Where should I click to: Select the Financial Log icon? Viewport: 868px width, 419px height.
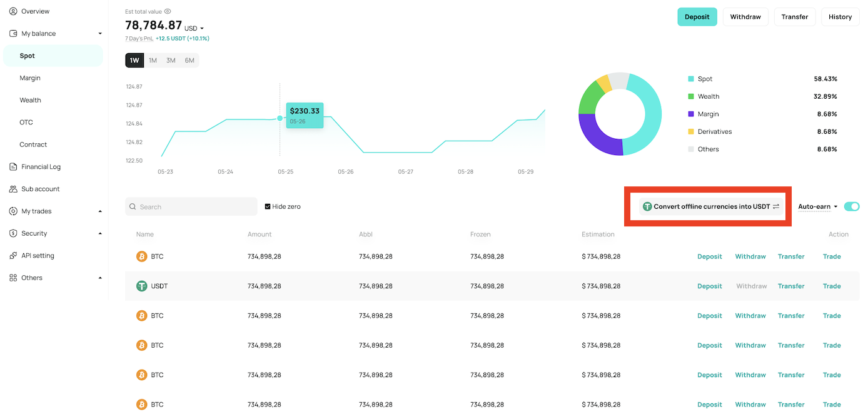click(x=14, y=166)
